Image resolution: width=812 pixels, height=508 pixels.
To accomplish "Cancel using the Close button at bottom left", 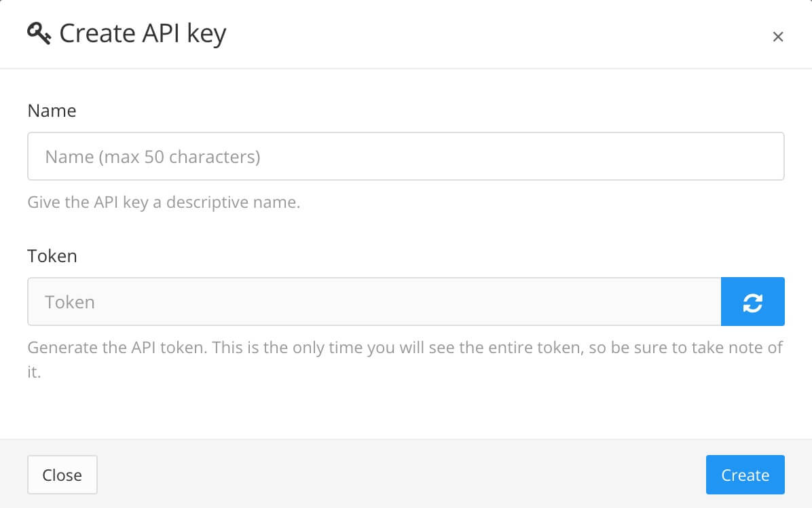I will pos(62,475).
